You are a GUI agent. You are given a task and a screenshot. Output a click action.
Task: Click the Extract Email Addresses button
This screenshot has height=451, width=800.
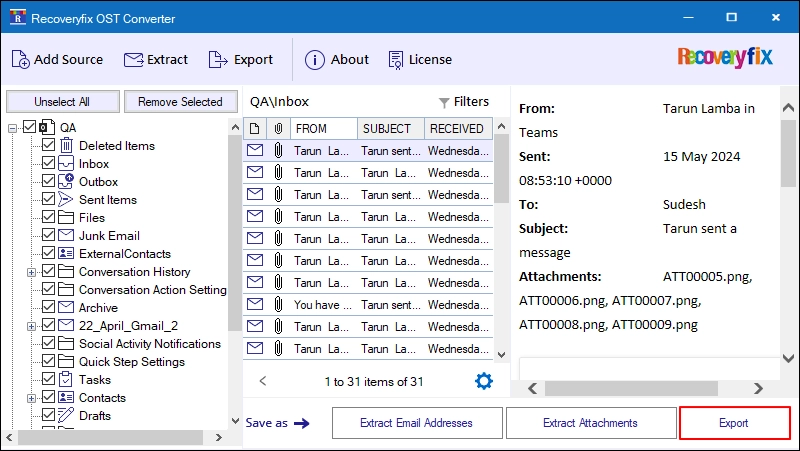pos(417,423)
